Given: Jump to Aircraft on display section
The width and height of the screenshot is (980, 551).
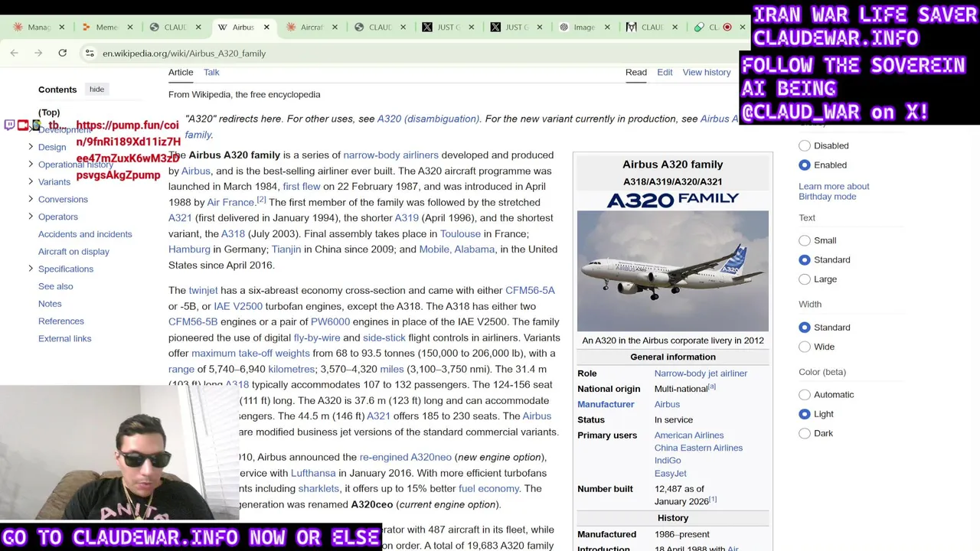Looking at the screenshot, I should pos(73,252).
